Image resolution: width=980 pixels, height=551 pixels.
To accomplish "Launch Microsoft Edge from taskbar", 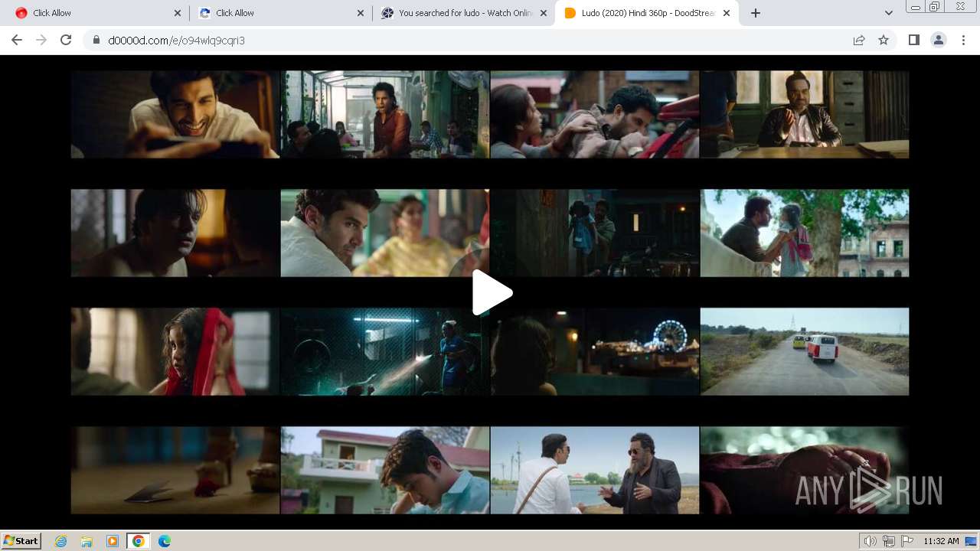I will 164,541.
